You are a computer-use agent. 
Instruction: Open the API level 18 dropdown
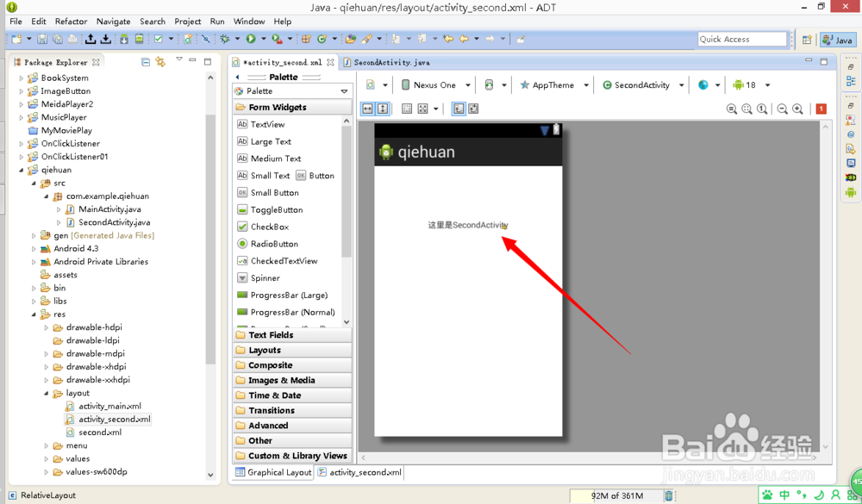751,84
